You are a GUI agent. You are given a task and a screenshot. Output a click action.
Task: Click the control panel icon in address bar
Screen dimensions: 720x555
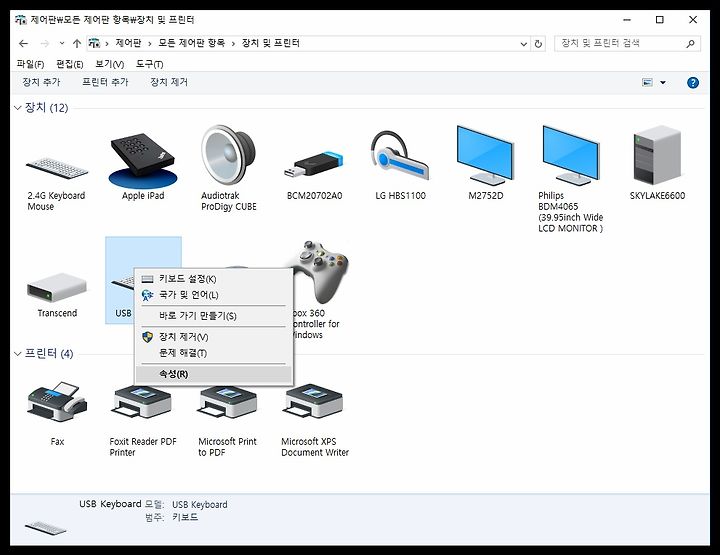94,43
